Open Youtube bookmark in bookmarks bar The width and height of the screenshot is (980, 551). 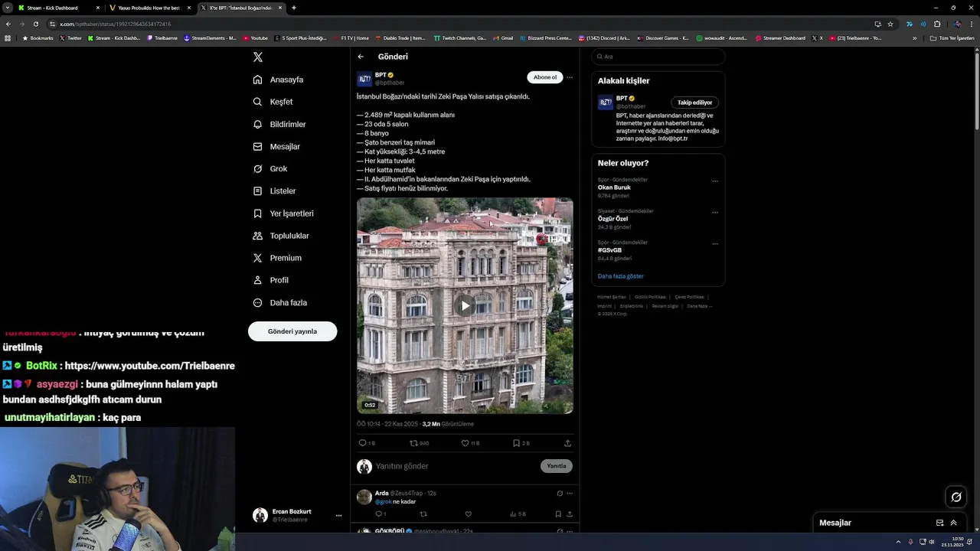[256, 38]
